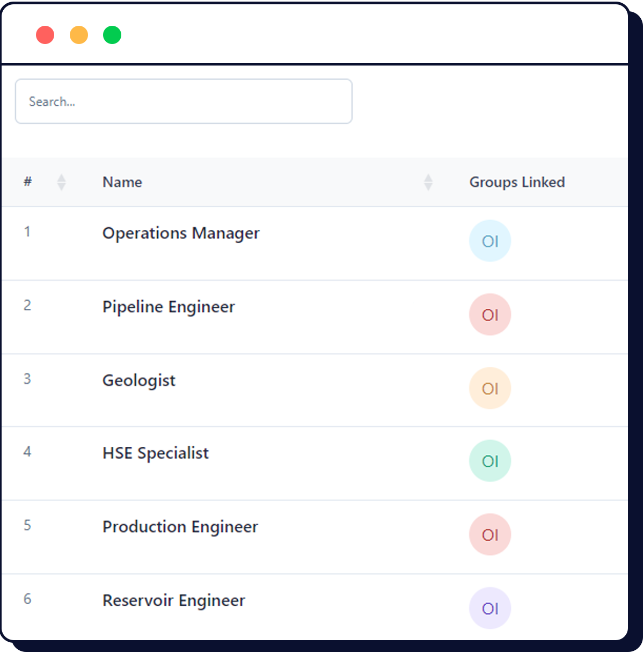Open the Operations Manager entry
This screenshot has height=653, width=644.
181,233
